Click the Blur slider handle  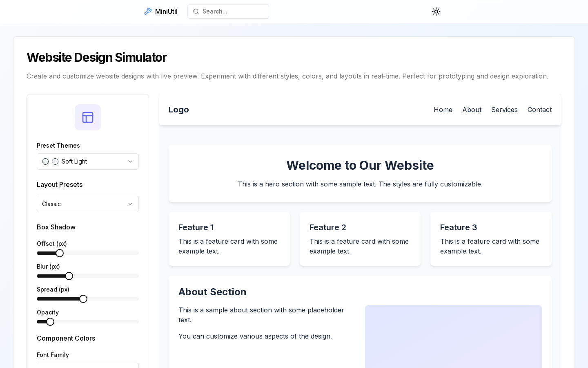[69, 276]
